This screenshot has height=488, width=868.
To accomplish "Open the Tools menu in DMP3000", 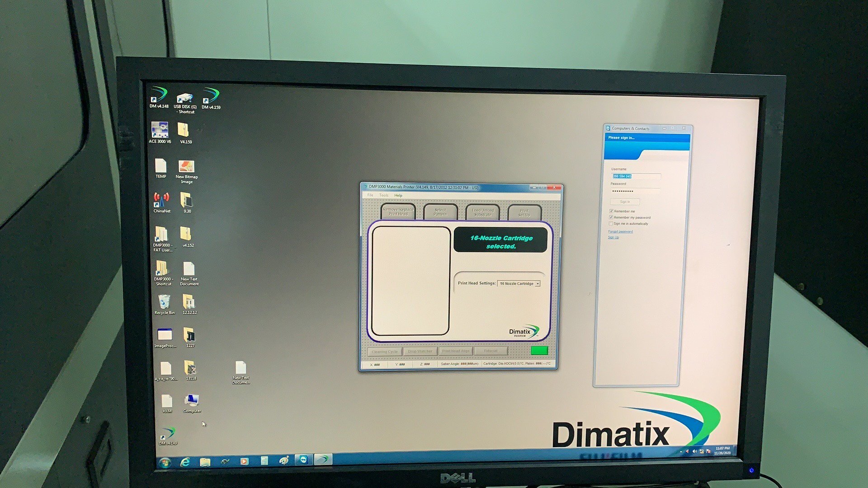I will tap(383, 195).
